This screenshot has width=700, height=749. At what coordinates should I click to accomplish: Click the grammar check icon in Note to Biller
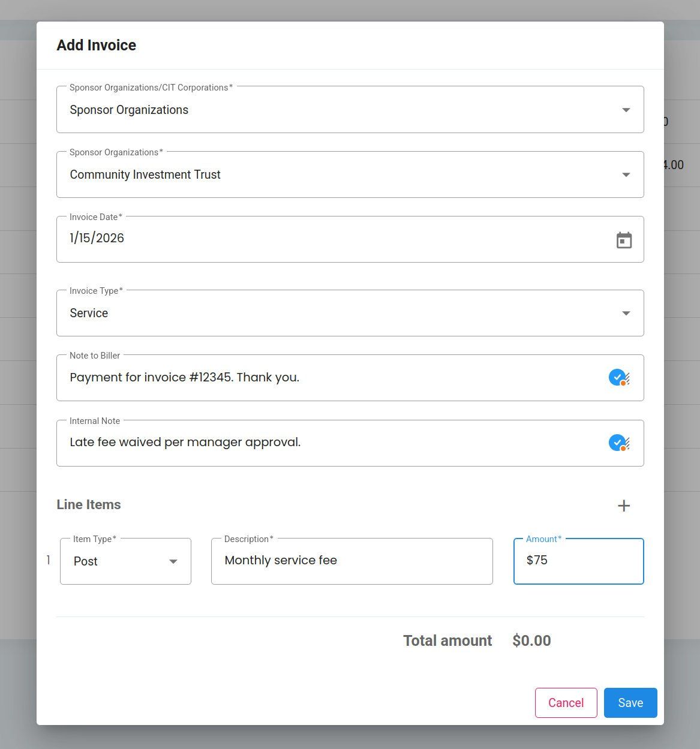pyautogui.click(x=618, y=378)
